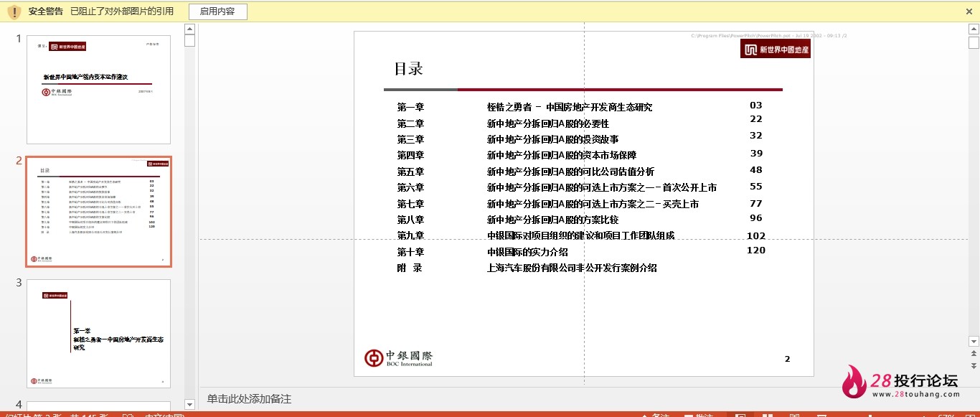This screenshot has height=417, width=980.
Task: Click the 第二章 chapter label
Action: [410, 123]
